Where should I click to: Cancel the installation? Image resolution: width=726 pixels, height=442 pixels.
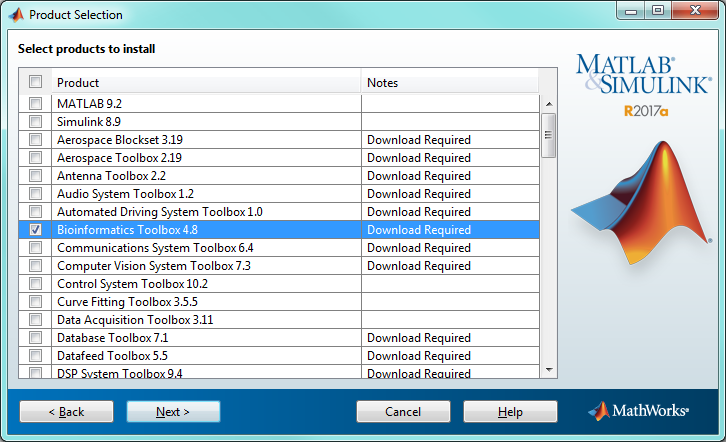[403, 411]
